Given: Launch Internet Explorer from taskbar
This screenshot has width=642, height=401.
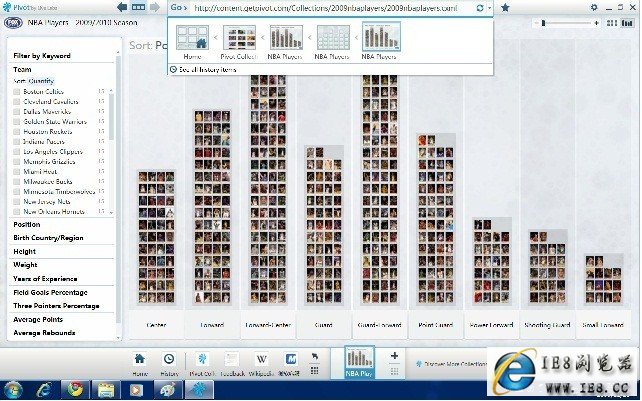Looking at the screenshot, I should click(44, 390).
